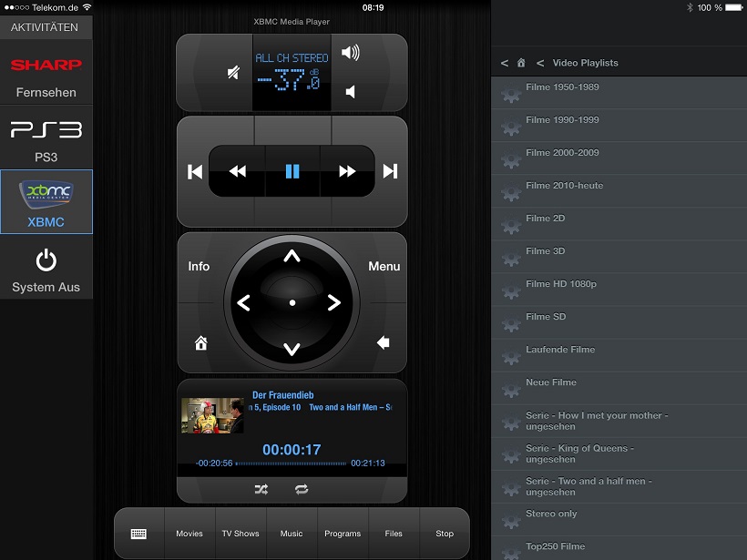Image resolution: width=747 pixels, height=560 pixels.
Task: Open How I met your mother playlist
Action: pos(619,422)
